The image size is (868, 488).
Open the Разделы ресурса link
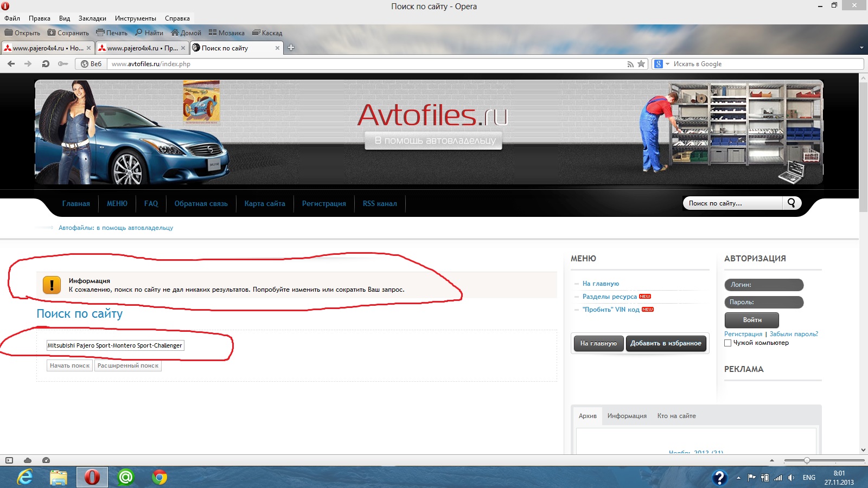point(609,297)
